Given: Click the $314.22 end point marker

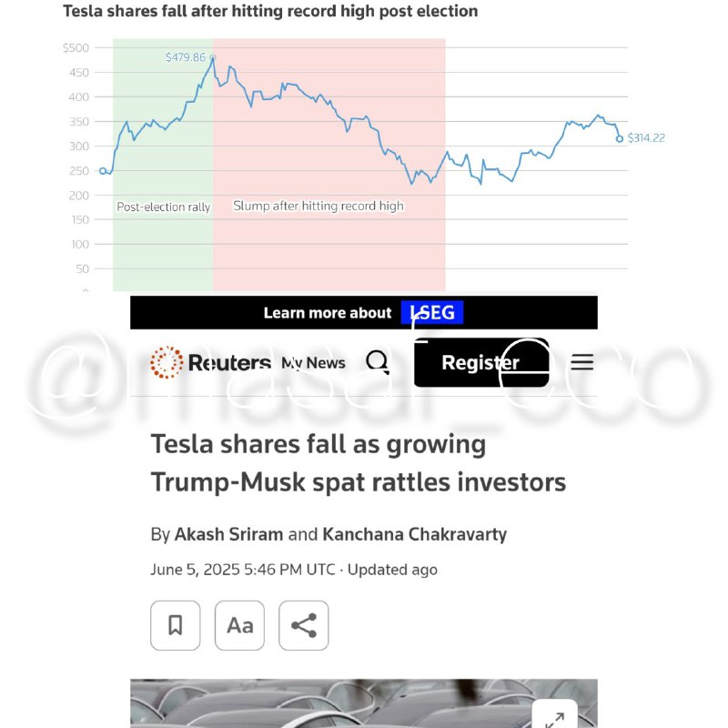Looking at the screenshot, I should 620,139.
